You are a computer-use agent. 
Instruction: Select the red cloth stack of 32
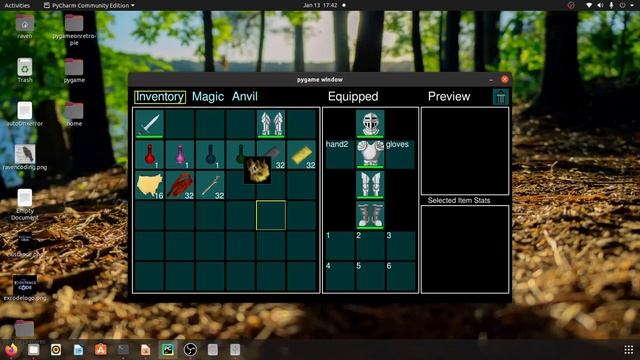pos(180,185)
